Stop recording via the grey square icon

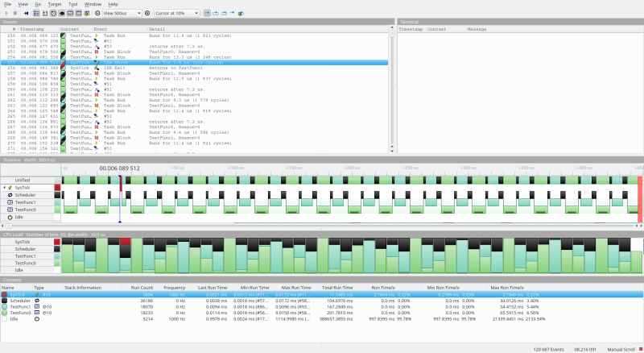(15, 13)
